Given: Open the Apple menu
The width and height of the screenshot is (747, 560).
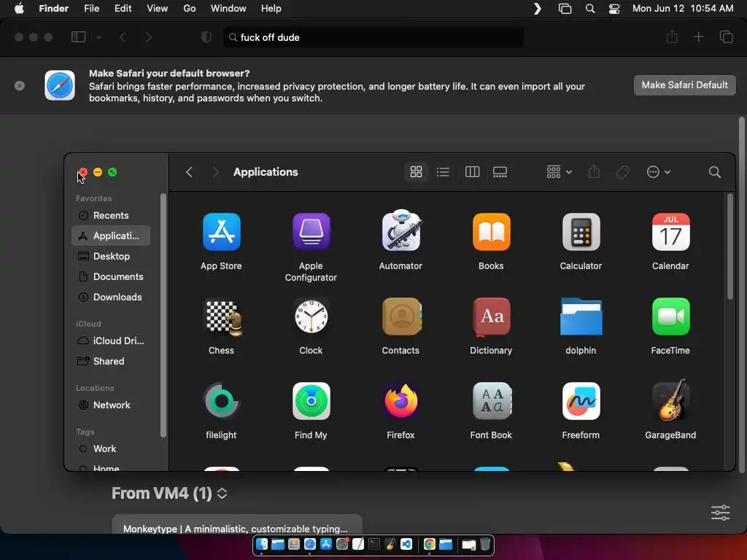Looking at the screenshot, I should click(x=20, y=9).
